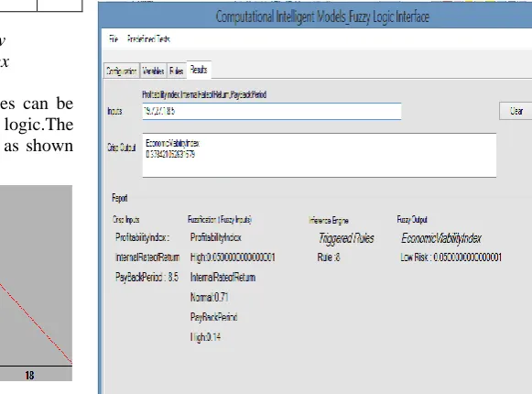This screenshot has width=532, height=394.
Task: Click the InternalRateofReturn crisp input label
Action: pyautogui.click(x=147, y=257)
